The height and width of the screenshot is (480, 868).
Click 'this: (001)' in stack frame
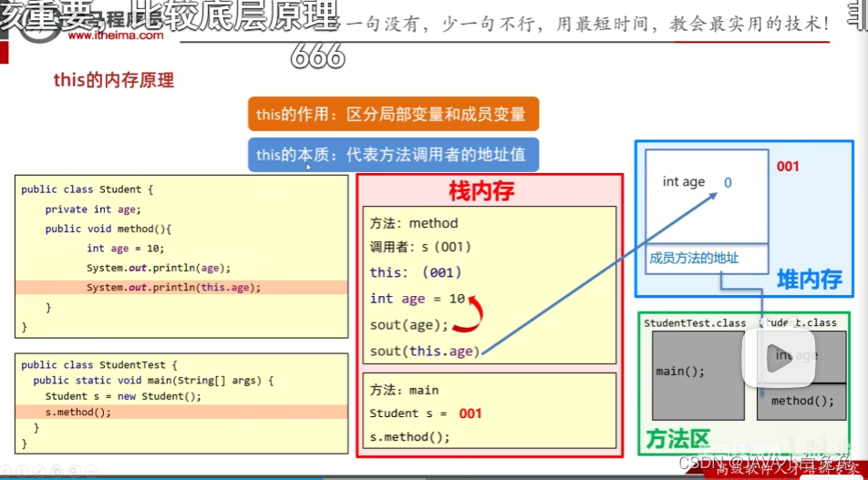click(x=416, y=272)
